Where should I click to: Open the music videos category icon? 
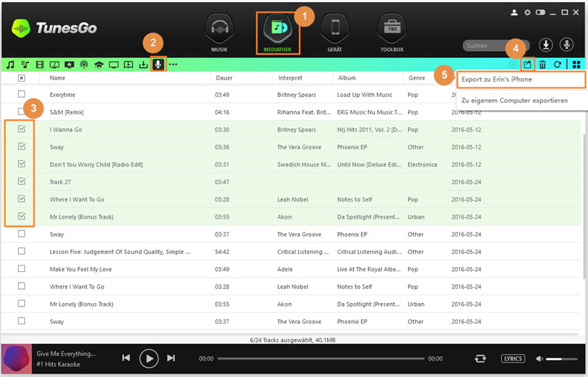point(55,64)
